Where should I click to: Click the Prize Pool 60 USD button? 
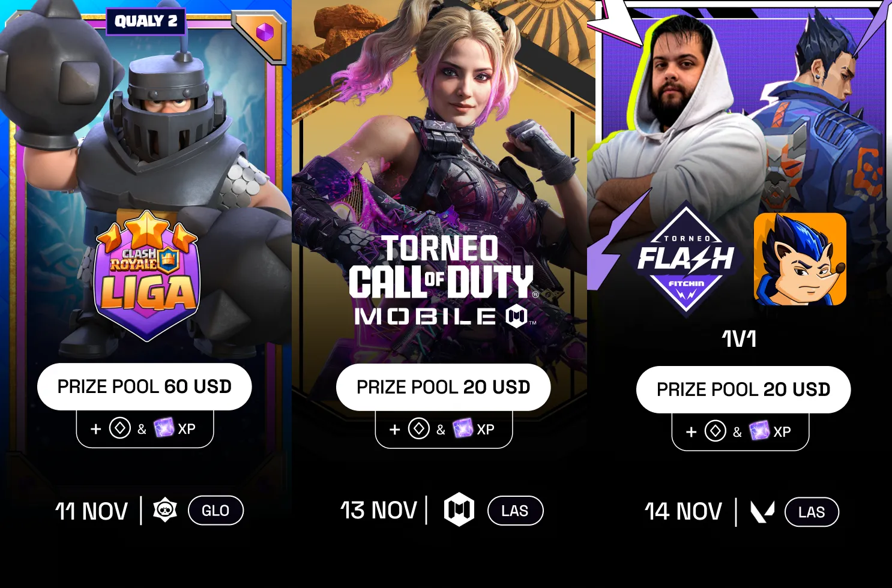coord(145,387)
